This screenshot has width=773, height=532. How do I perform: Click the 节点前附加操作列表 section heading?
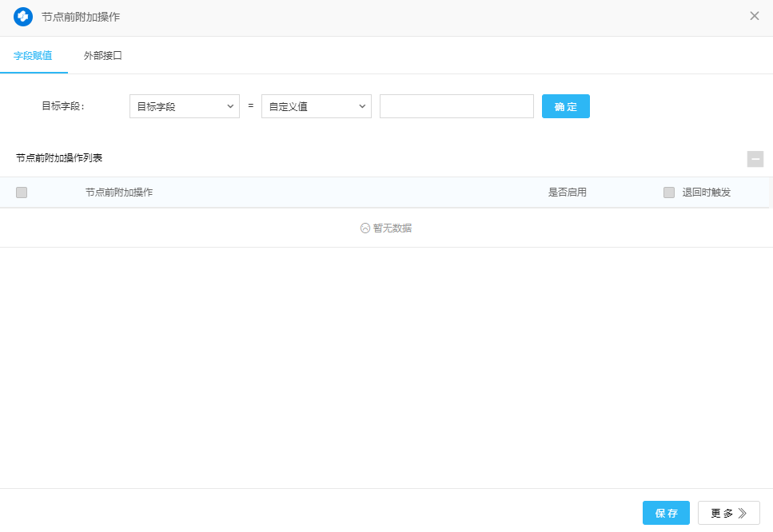pos(59,158)
